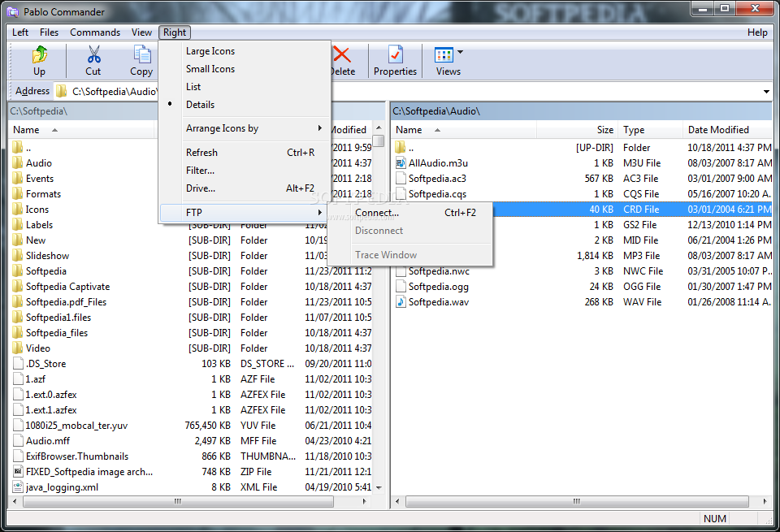780x532 pixels.
Task: Open the Properties toolbar icon
Action: (396, 54)
